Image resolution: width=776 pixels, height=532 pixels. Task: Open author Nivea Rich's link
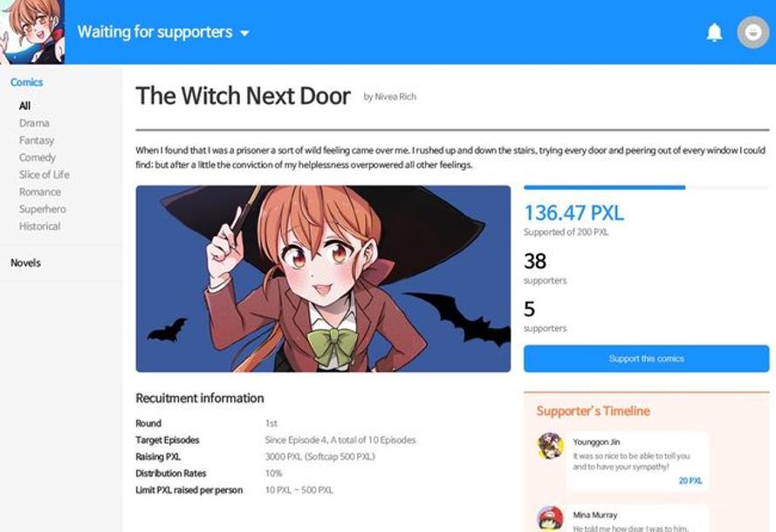click(x=390, y=97)
